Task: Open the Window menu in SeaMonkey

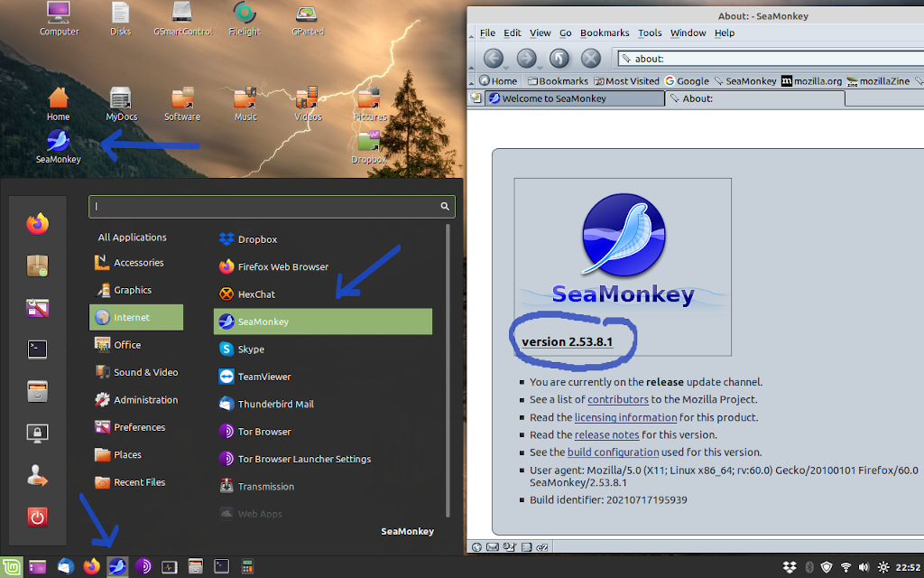Action: click(688, 33)
